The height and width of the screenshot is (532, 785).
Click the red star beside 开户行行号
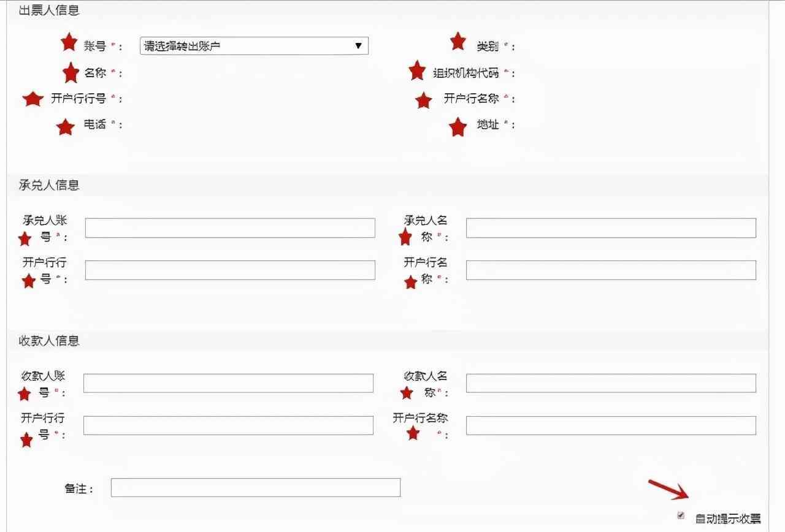pos(32,99)
